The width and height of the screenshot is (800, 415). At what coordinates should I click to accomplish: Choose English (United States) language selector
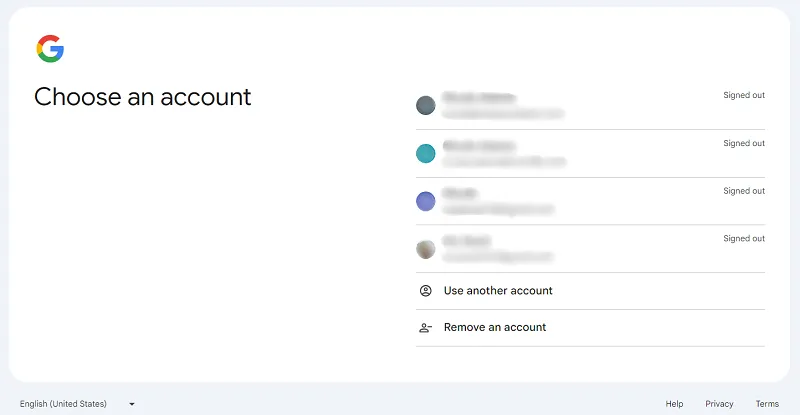coord(63,404)
